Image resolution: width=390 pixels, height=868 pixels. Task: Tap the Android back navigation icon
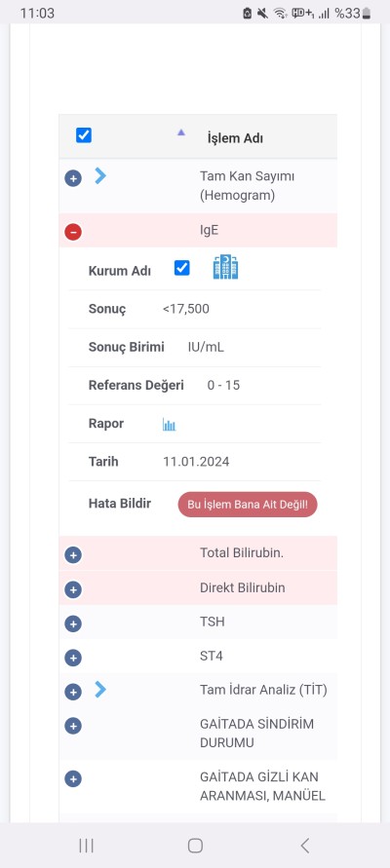(304, 846)
